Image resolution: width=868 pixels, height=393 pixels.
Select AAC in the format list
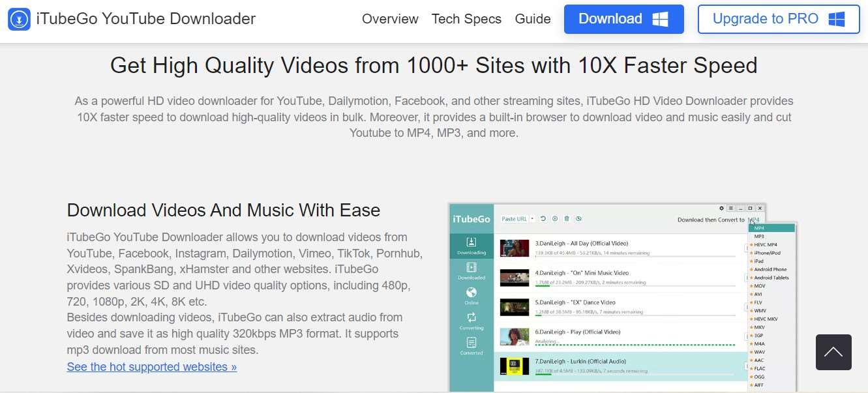[x=758, y=360]
